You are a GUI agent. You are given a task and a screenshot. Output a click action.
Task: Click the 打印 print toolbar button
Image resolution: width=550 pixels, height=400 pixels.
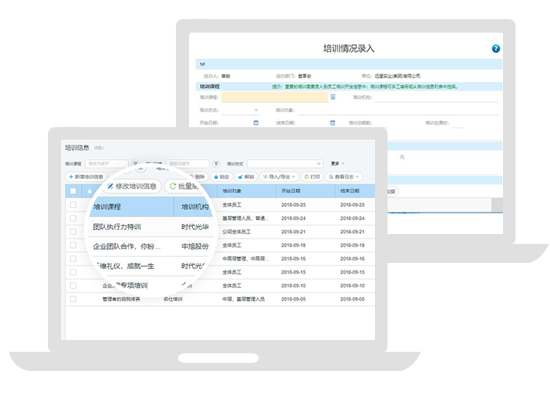312,177
